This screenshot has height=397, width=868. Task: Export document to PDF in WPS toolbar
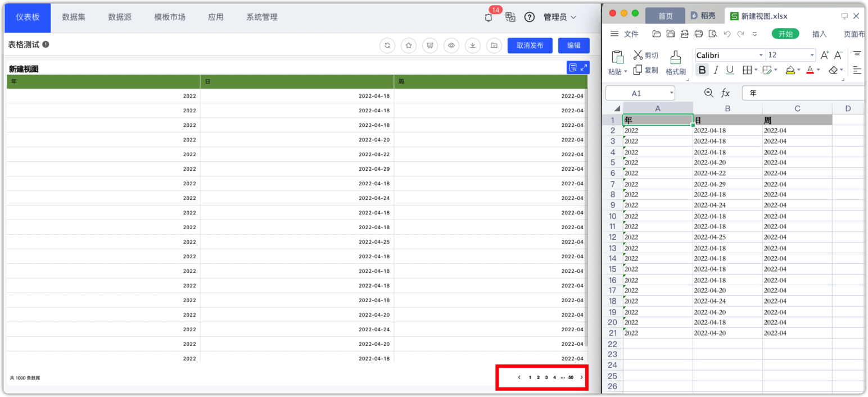coord(685,34)
